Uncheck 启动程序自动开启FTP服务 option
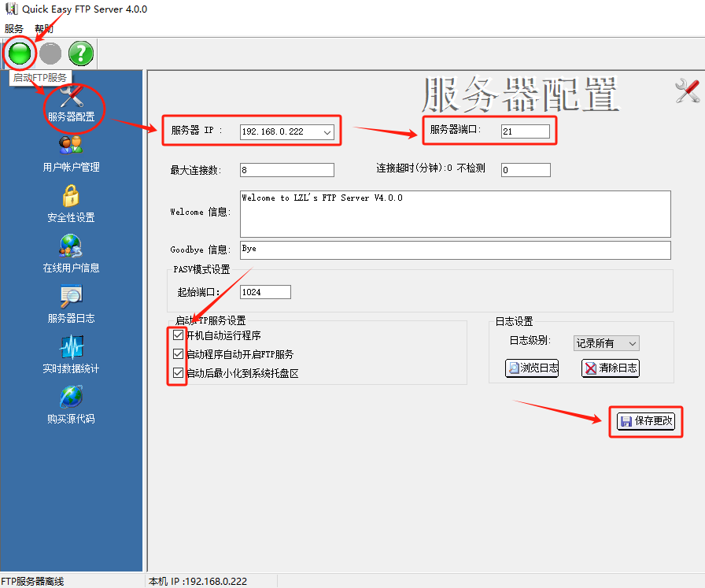The width and height of the screenshot is (705, 588). pos(178,354)
